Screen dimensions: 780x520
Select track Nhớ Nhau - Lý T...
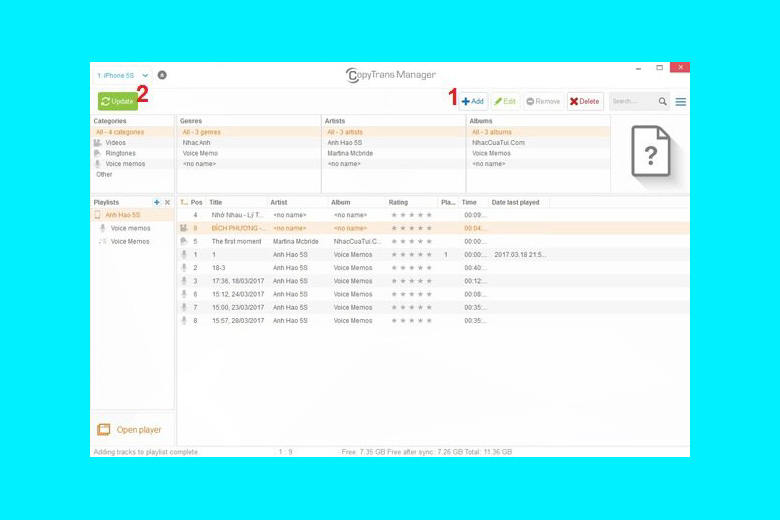433,215
